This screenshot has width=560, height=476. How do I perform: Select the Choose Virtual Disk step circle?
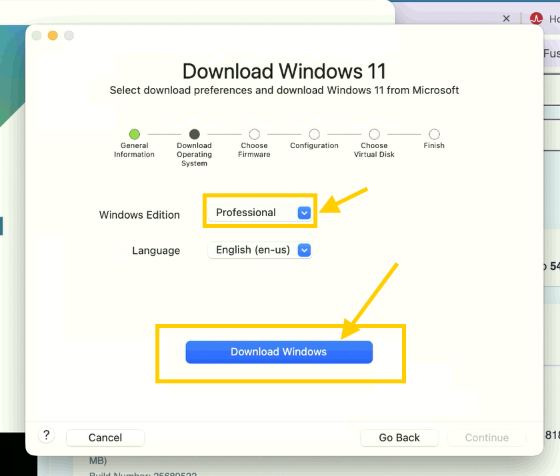(374, 134)
